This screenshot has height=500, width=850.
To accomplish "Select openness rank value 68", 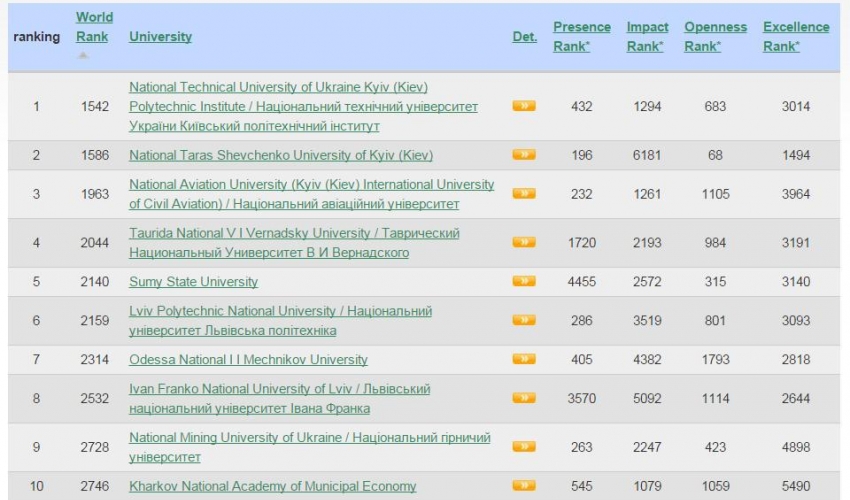I will 715,155.
